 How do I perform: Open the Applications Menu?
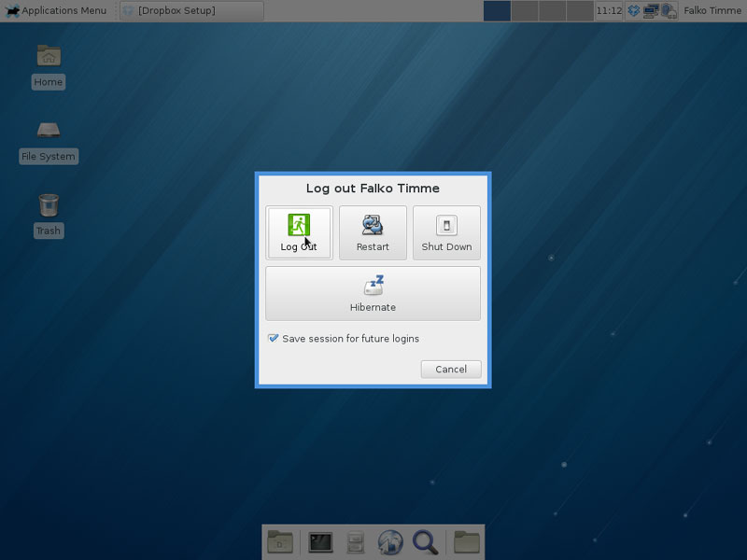tap(56, 10)
